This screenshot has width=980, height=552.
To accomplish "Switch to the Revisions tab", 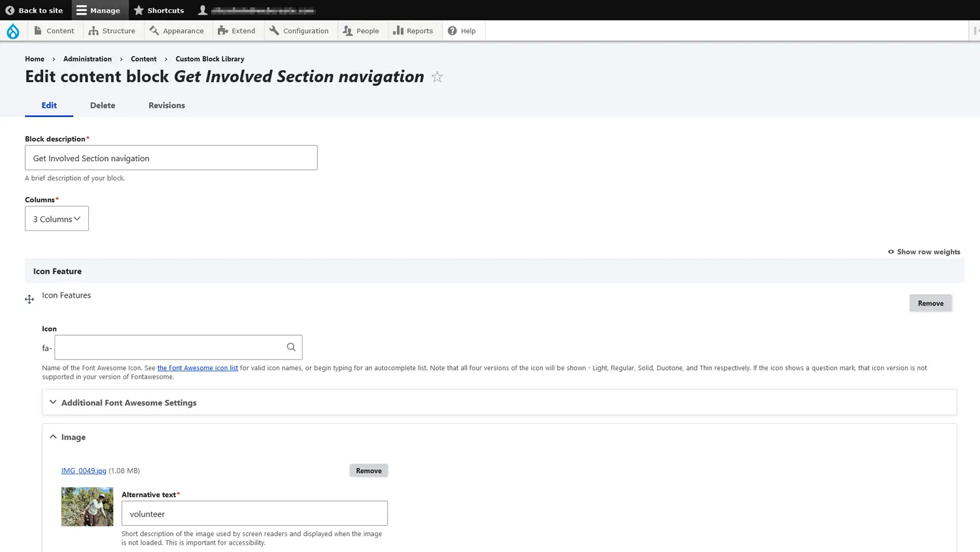I will [x=167, y=105].
